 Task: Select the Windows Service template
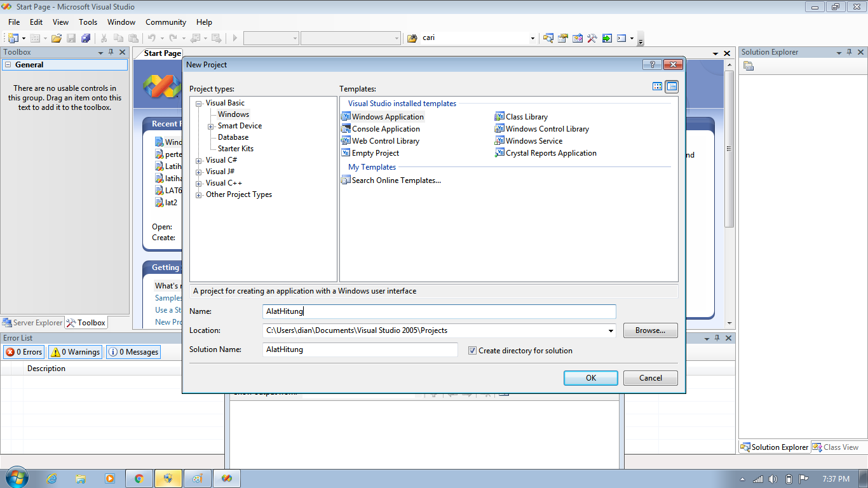(x=529, y=141)
